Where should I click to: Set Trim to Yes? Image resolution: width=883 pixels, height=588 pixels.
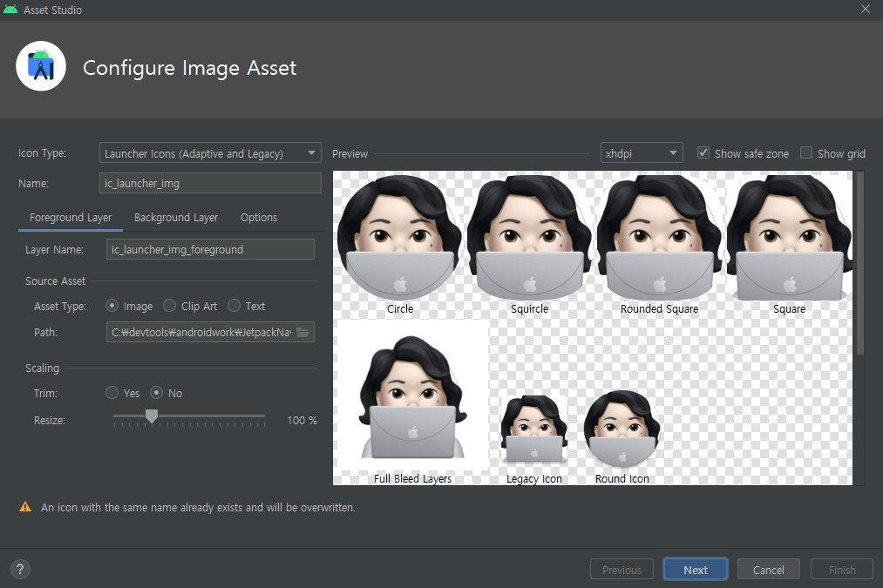(112, 393)
